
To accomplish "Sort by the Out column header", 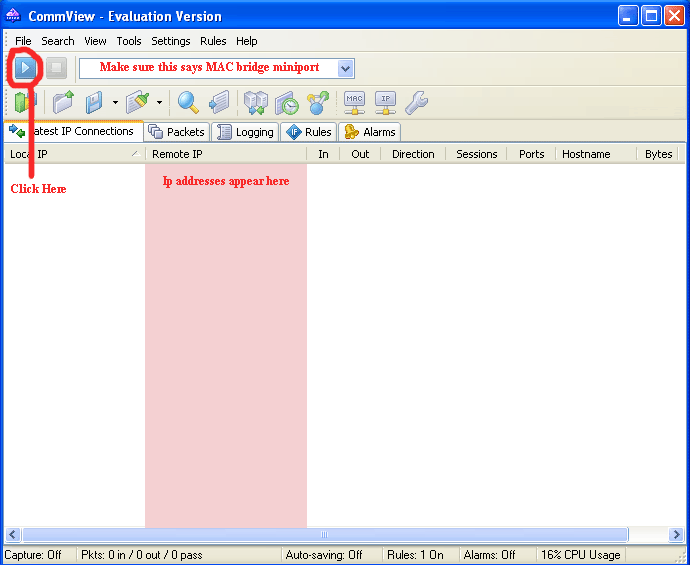I will pos(360,154).
